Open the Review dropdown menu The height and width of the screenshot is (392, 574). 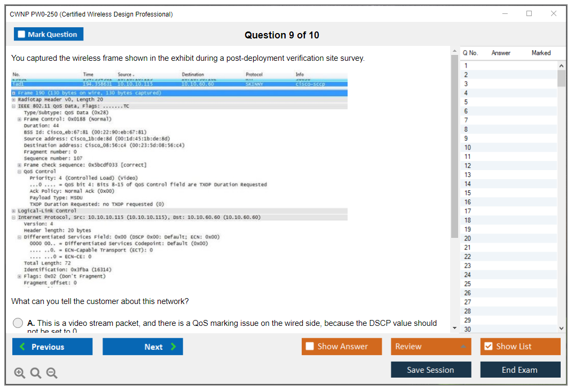(x=431, y=347)
